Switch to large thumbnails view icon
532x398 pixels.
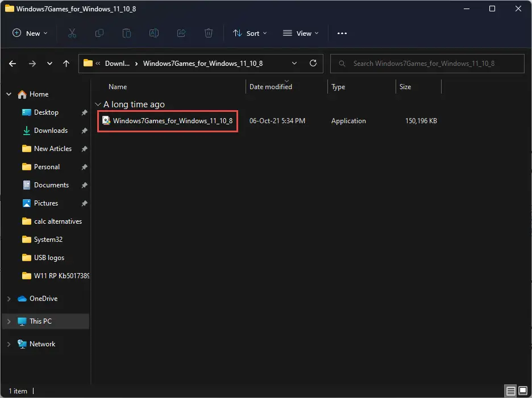point(523,391)
